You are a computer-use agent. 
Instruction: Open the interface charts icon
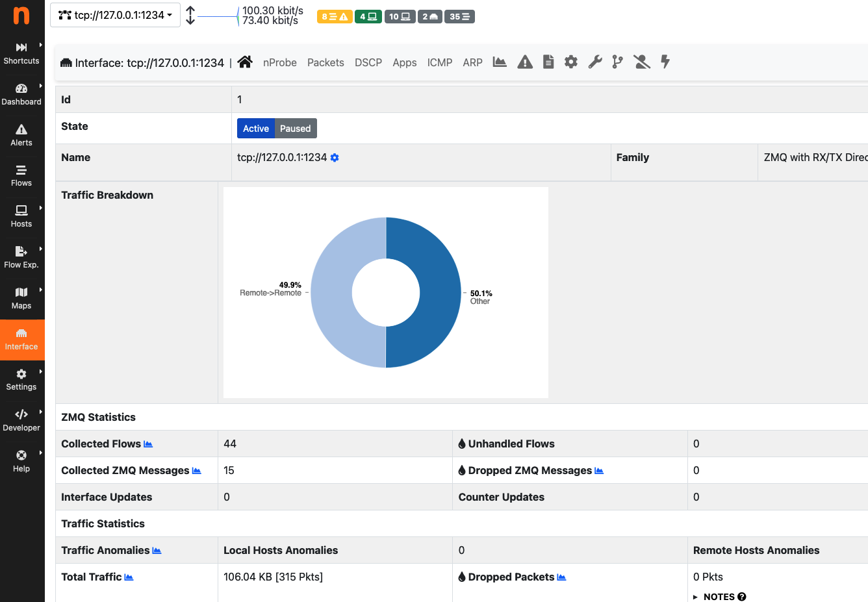coord(500,62)
